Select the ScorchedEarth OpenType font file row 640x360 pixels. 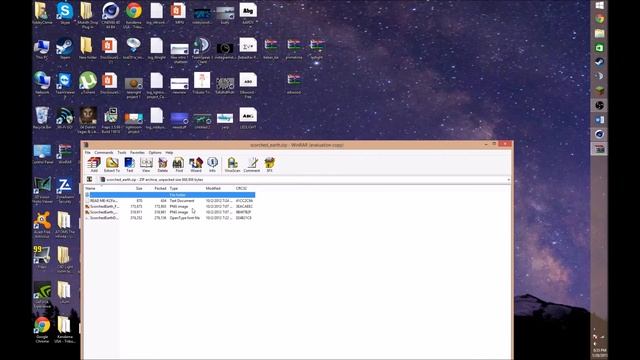[x=170, y=218]
